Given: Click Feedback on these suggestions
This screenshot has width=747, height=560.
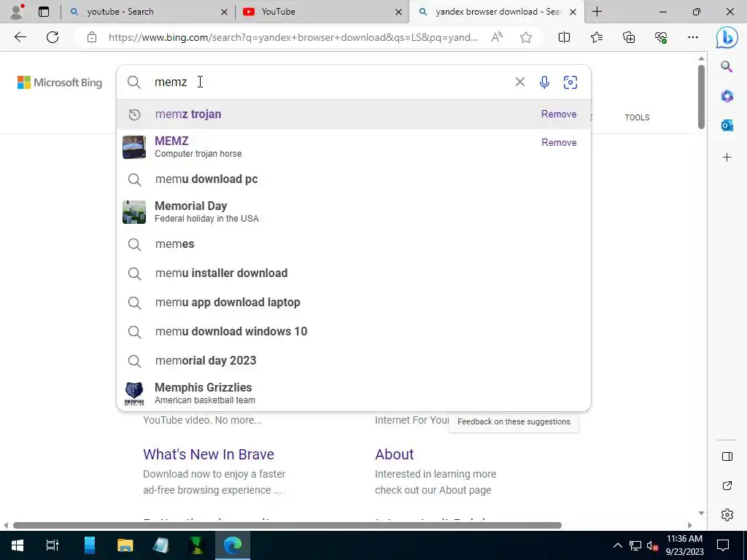Looking at the screenshot, I should pyautogui.click(x=514, y=421).
